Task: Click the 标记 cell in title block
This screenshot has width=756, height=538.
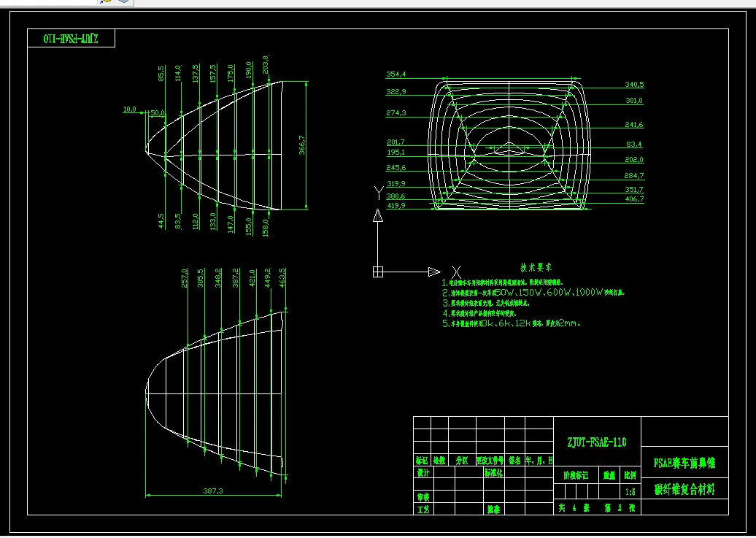Action: coord(422,461)
